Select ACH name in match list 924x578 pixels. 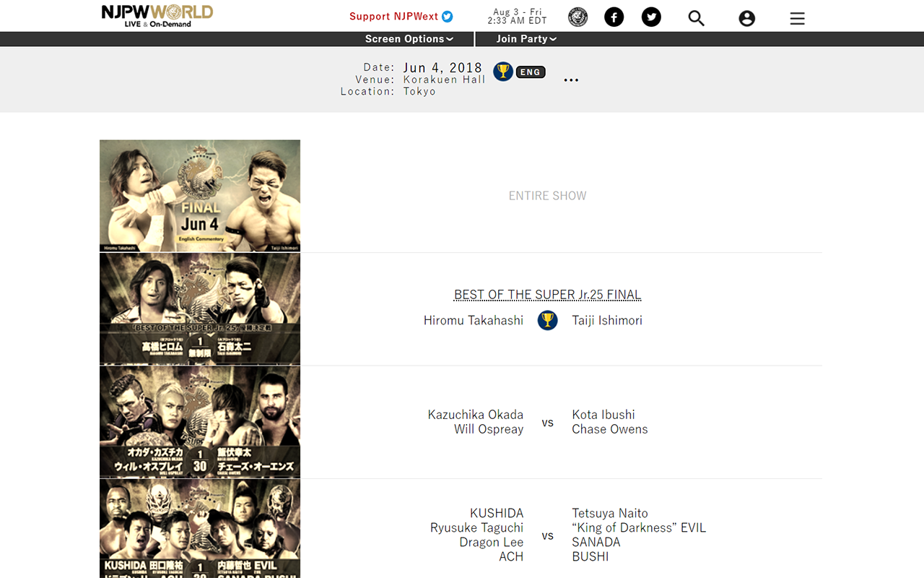[511, 557]
